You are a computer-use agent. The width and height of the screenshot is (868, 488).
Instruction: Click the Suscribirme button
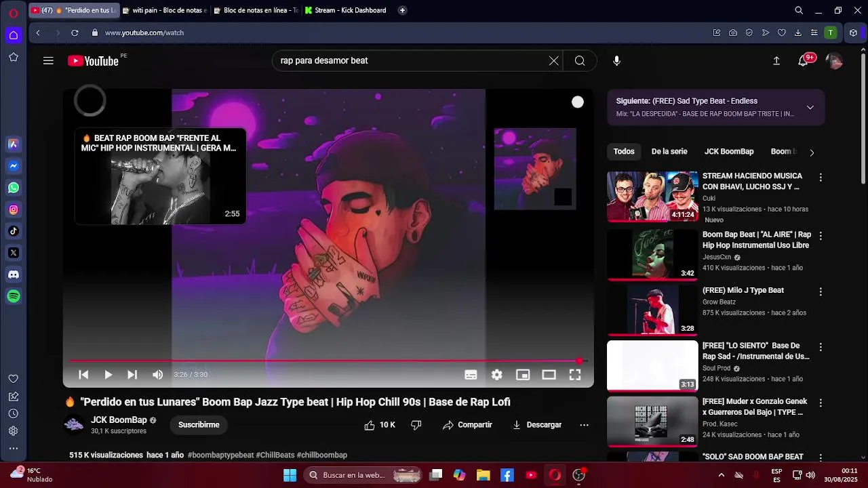coord(199,425)
